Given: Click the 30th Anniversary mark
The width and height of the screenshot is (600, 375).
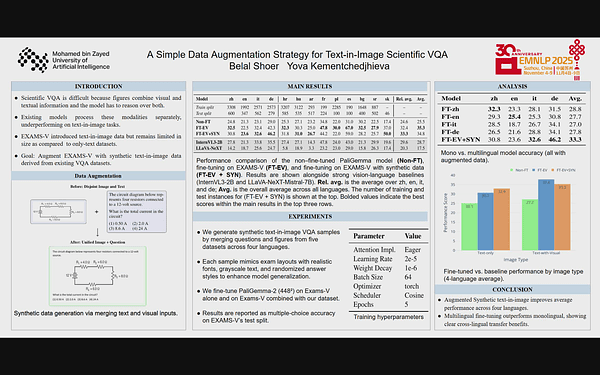Looking at the screenshot, I should [x=518, y=51].
